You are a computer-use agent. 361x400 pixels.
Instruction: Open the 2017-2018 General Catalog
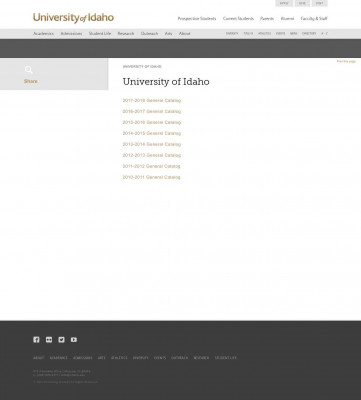click(152, 100)
